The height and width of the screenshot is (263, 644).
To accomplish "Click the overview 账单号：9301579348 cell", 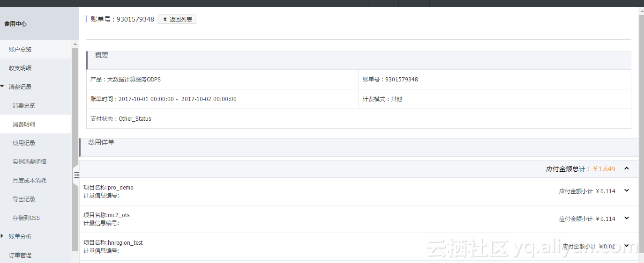I will click(x=495, y=80).
